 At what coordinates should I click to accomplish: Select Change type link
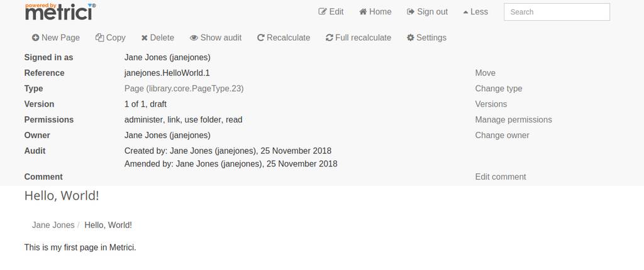[499, 89]
